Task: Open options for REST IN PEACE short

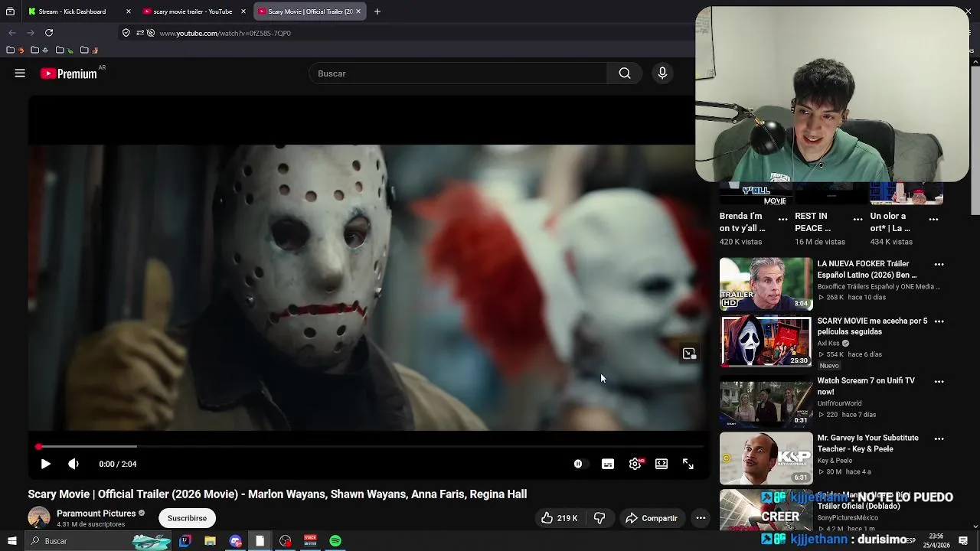Action: coord(857,219)
